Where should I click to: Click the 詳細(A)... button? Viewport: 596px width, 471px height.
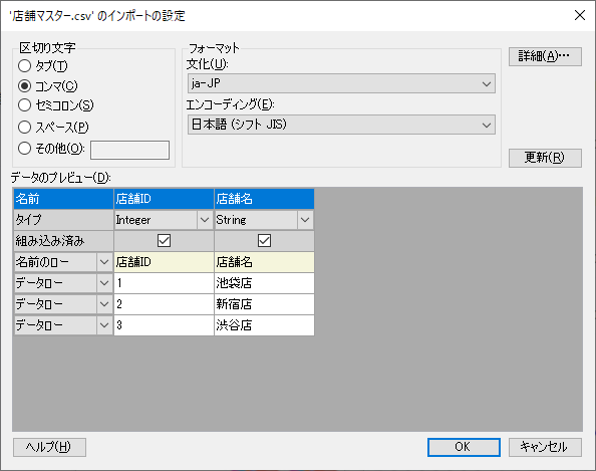545,56
